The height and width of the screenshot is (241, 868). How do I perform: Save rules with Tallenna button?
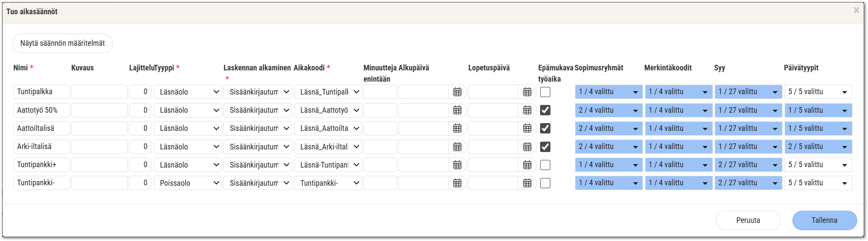click(824, 220)
